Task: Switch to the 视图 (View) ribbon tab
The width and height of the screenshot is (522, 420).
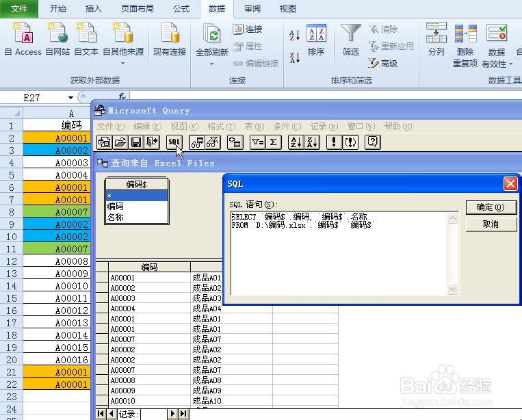Action: point(288,9)
